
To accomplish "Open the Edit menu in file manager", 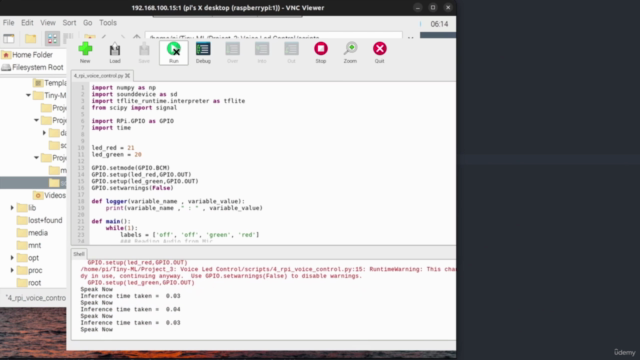I will 27,23.
